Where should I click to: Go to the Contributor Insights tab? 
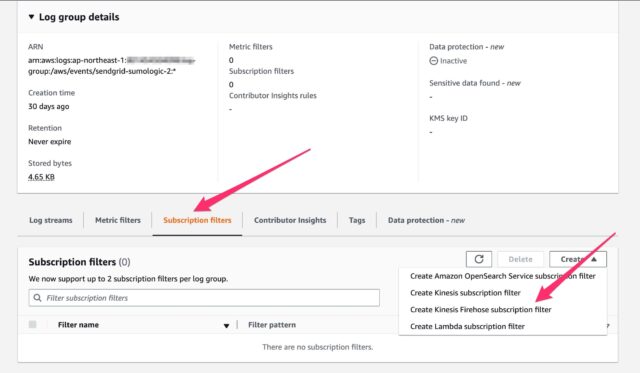coord(290,220)
